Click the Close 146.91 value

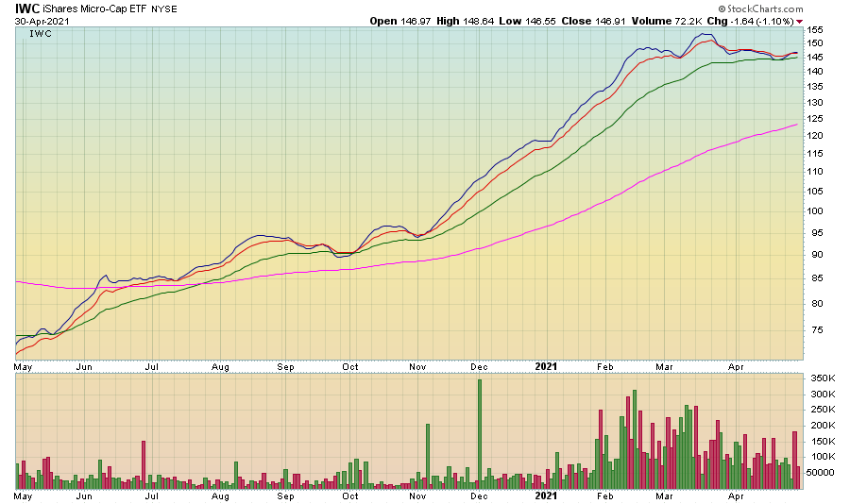pyautogui.click(x=594, y=21)
